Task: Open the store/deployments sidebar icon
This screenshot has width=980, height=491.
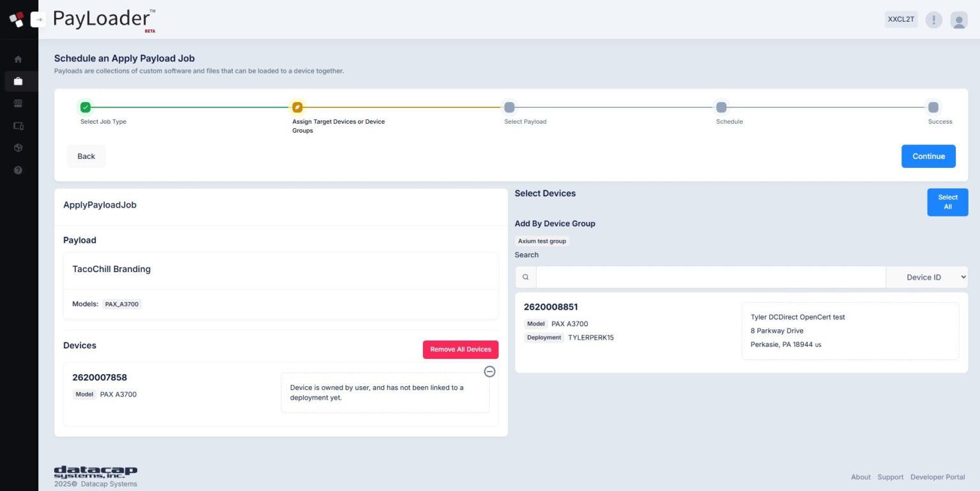Action: tap(18, 103)
